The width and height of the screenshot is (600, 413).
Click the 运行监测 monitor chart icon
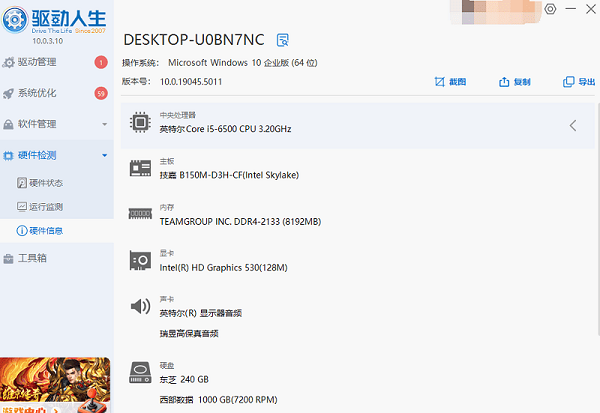[22, 207]
